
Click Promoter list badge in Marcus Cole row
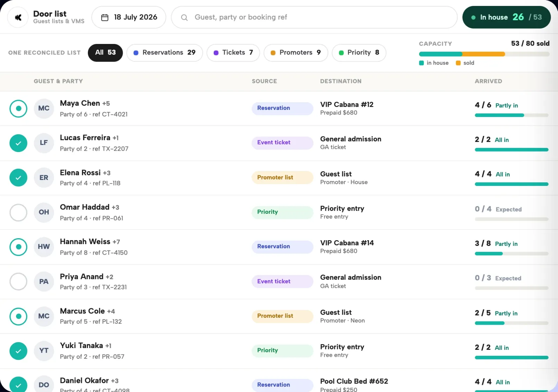click(x=282, y=316)
